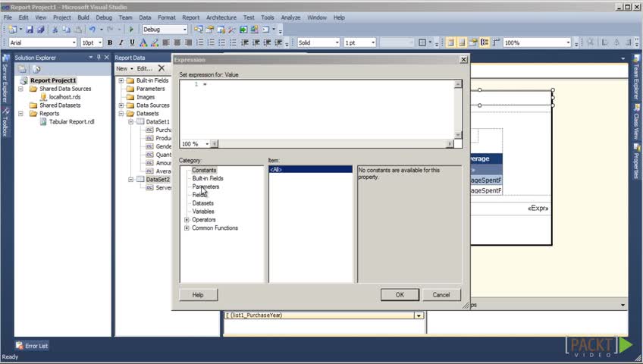The image size is (643, 364).
Task: Click the Cut scissors icon
Action: [55, 30]
